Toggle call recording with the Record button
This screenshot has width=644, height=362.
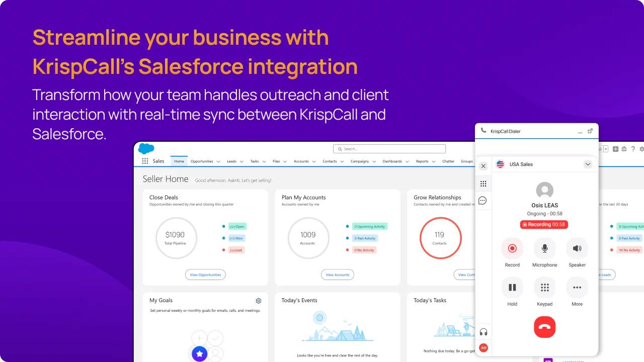click(x=512, y=248)
